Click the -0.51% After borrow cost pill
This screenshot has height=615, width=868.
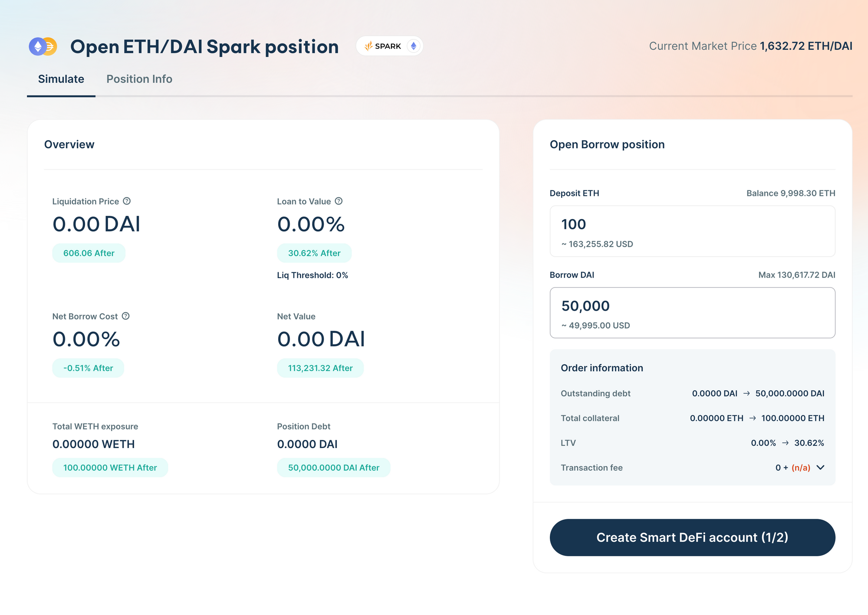(x=88, y=368)
